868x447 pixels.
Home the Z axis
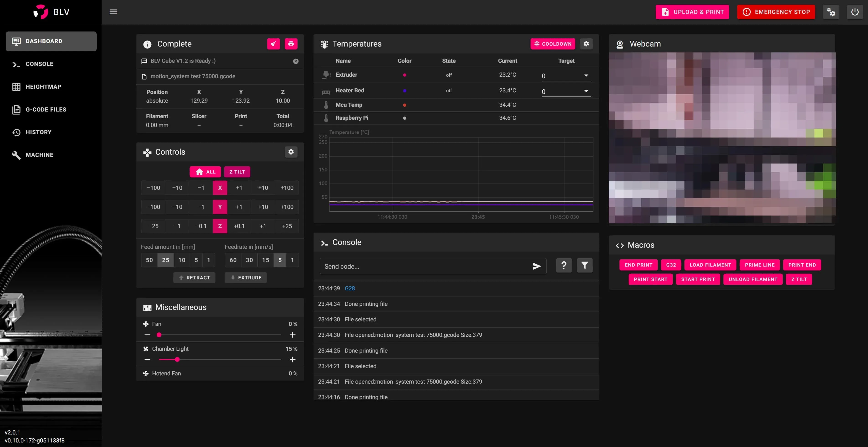click(220, 226)
